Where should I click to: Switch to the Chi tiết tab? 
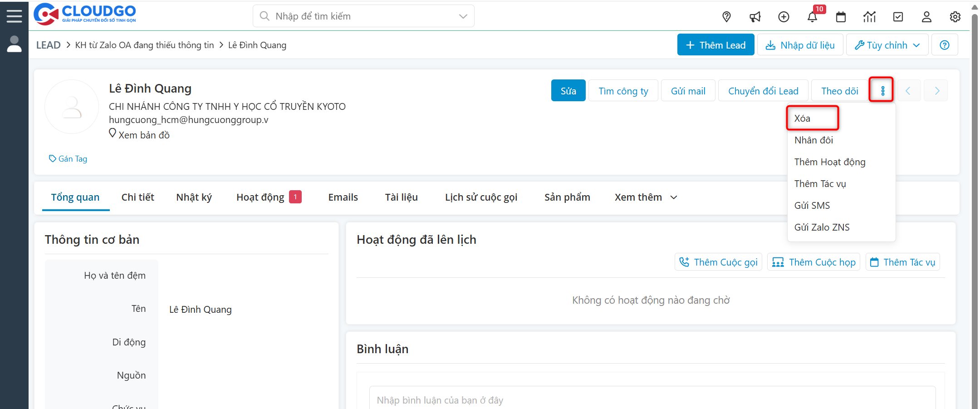tap(137, 197)
